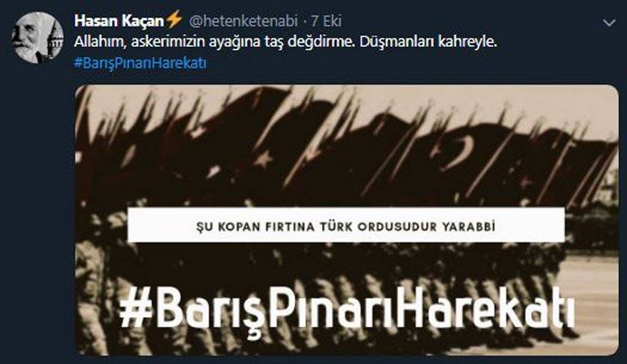Click the tweet text starting Allahım
Image resolution: width=627 pixels, height=364 pixels.
(286, 41)
